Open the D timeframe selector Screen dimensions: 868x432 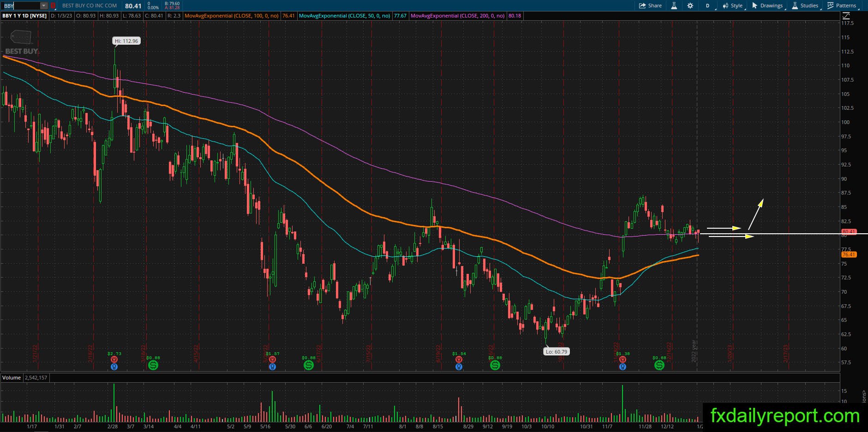click(707, 6)
